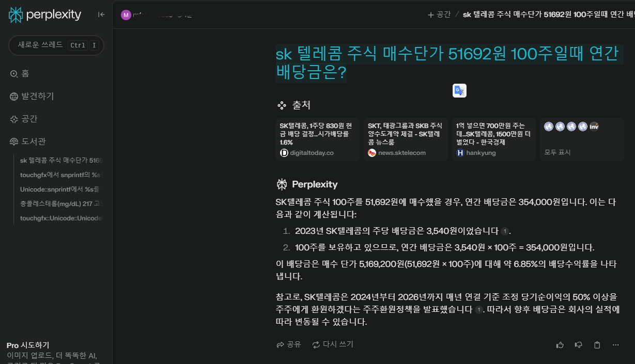The height and width of the screenshot is (364, 635).
Task: Open the hankyung source card
Action: 494,139
